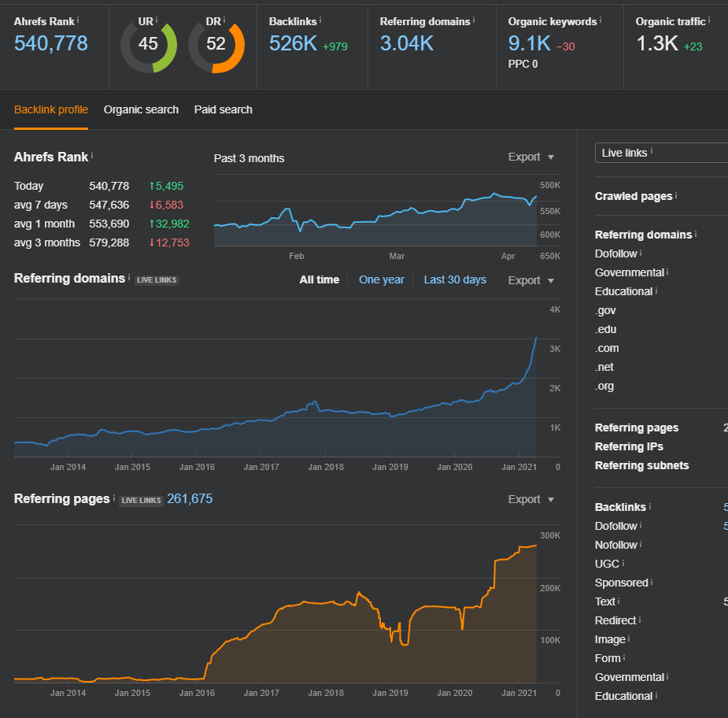Switch to the Paid search tab
The image size is (728, 718).
pyautogui.click(x=224, y=109)
